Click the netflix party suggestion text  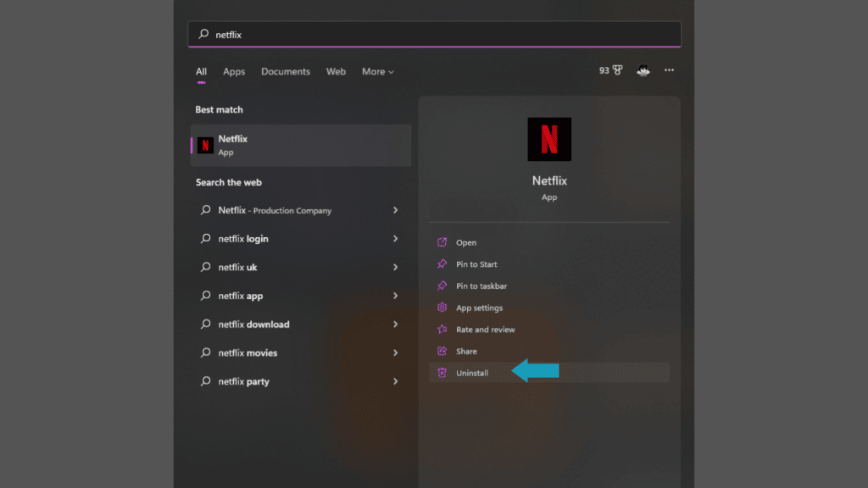[243, 382]
